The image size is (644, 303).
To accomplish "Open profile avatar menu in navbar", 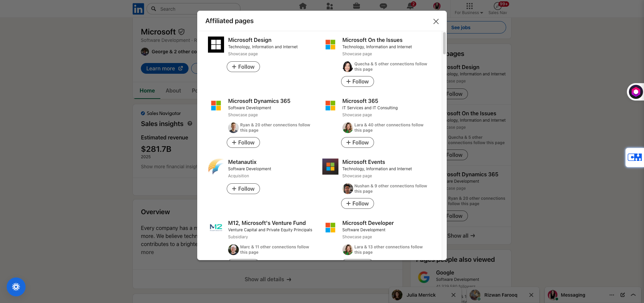I will click(x=437, y=6).
